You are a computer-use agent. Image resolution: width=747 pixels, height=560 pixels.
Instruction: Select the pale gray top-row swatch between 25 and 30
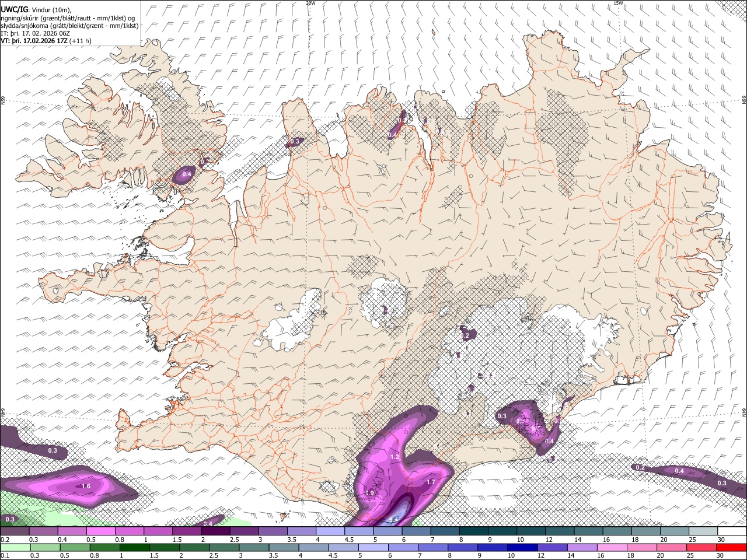(703, 531)
